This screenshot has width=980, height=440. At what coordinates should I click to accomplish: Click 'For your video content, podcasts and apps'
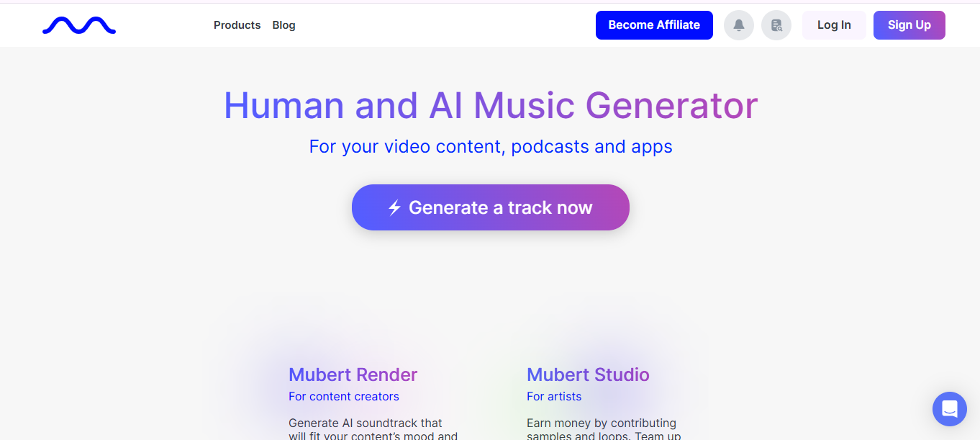pos(491,147)
